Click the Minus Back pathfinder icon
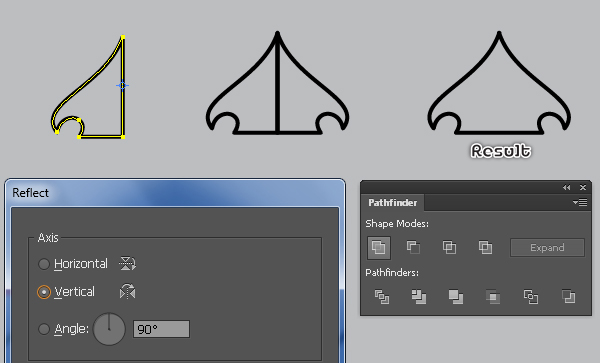Viewport: 600px width, 363px height. 568,297
